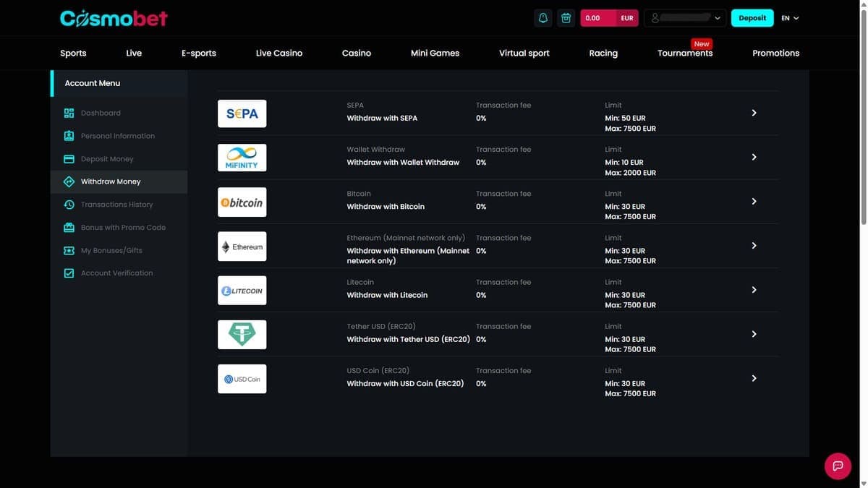
Task: Go to My Bonuses/Gifts
Action: tap(111, 250)
